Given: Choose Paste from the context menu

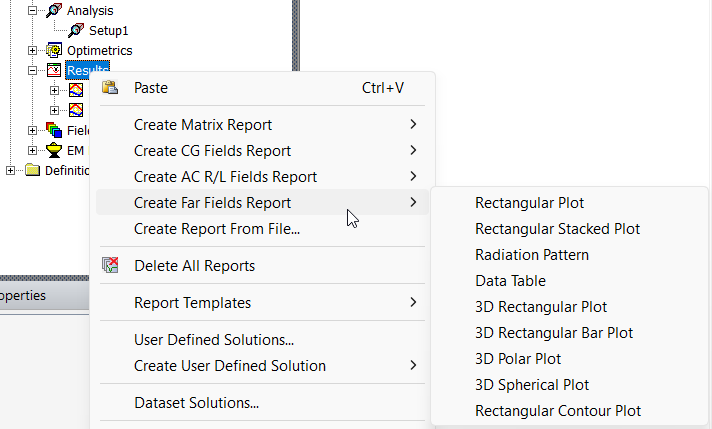Looking at the screenshot, I should coord(262,88).
